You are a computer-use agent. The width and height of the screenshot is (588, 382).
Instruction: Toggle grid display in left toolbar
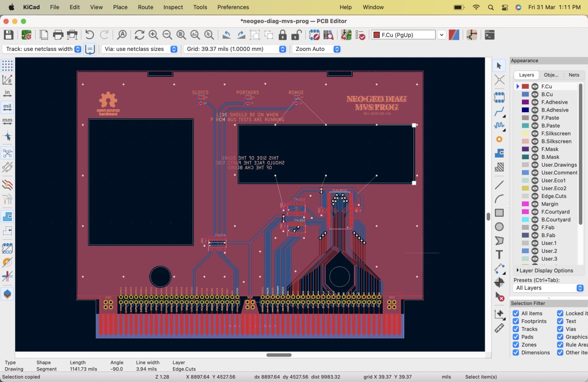(7, 65)
